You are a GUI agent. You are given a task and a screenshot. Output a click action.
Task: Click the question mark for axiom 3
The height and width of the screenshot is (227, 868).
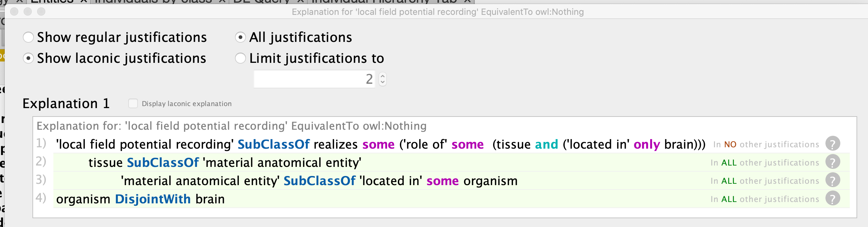pos(833,180)
